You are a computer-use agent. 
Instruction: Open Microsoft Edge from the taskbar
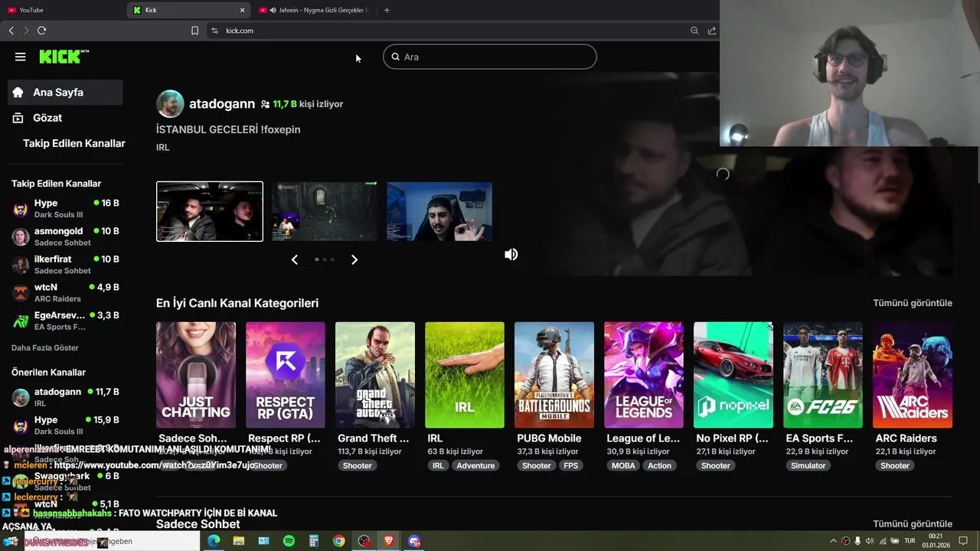214,541
